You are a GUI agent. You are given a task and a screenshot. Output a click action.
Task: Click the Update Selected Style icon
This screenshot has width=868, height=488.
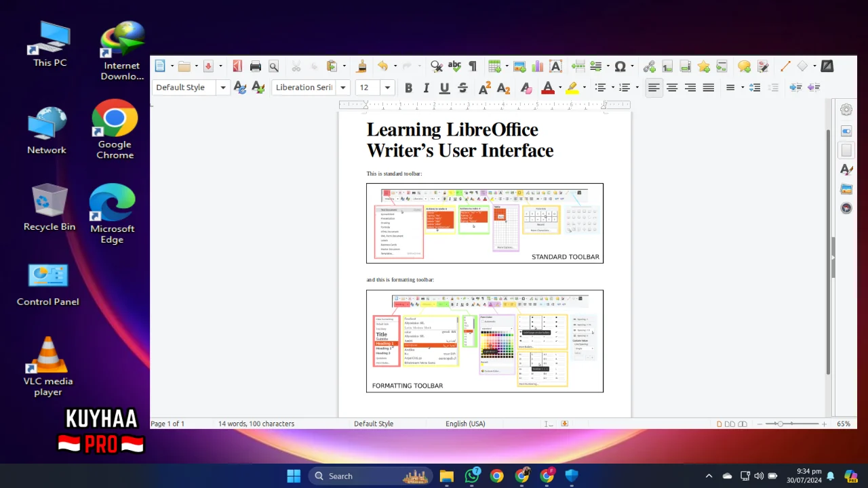click(239, 87)
